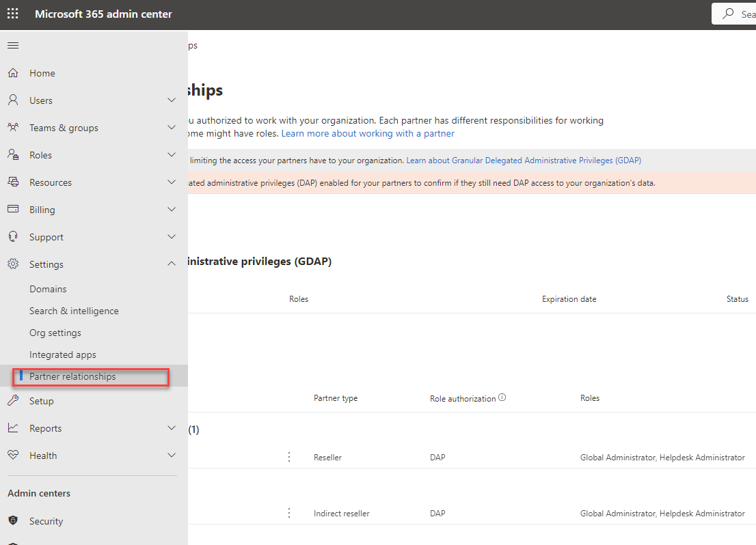Click the Setup wrench icon
756x545 pixels.
point(13,400)
